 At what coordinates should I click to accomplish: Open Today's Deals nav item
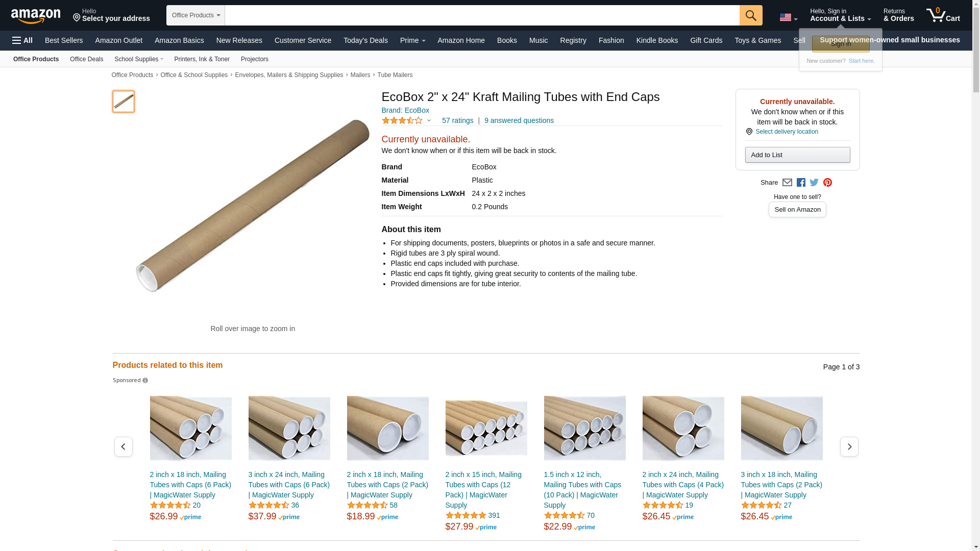pyautogui.click(x=365, y=40)
